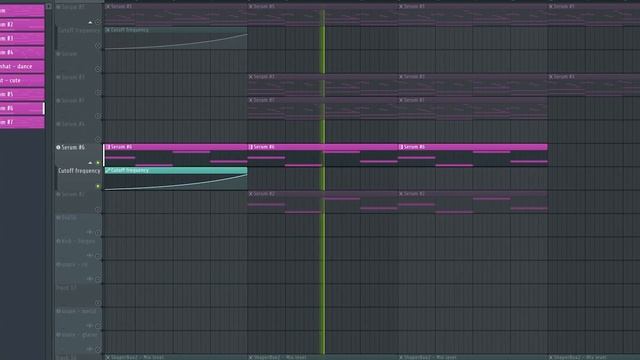Select the topmost pattern in the list
The width and height of the screenshot is (640, 360).
click(22, 11)
